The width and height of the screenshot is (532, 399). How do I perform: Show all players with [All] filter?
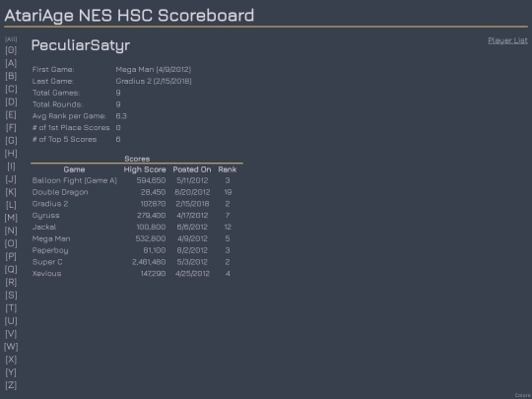tap(11, 39)
